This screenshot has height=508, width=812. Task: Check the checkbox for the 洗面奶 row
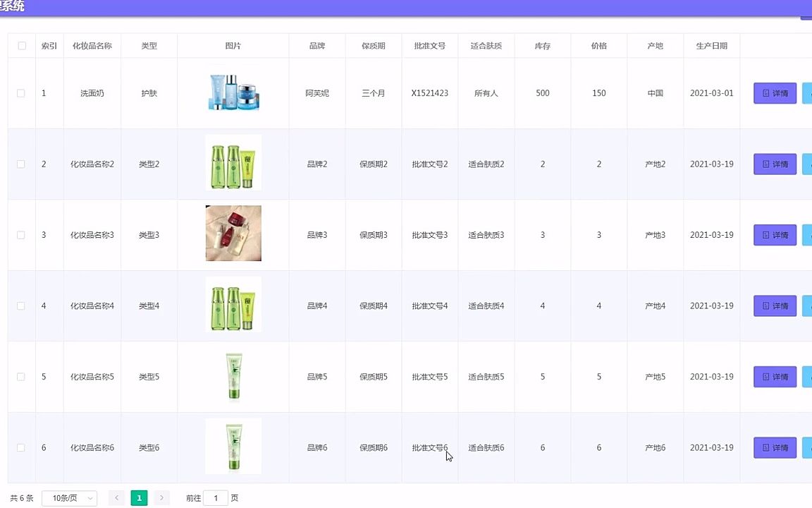click(x=22, y=92)
